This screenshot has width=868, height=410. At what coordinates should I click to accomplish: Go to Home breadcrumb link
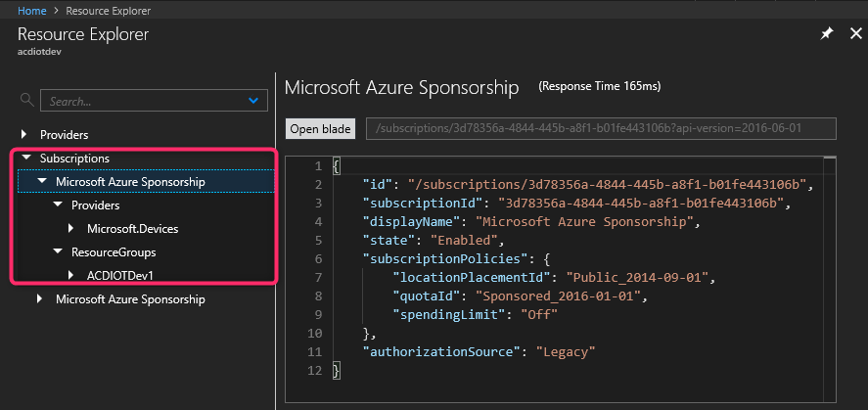(32, 10)
